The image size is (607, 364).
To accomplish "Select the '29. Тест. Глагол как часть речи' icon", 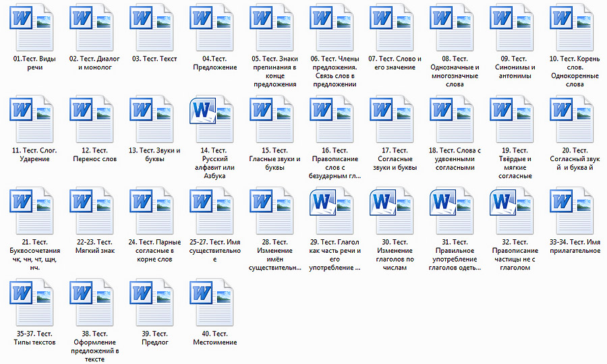I will pyautogui.click(x=332, y=211).
